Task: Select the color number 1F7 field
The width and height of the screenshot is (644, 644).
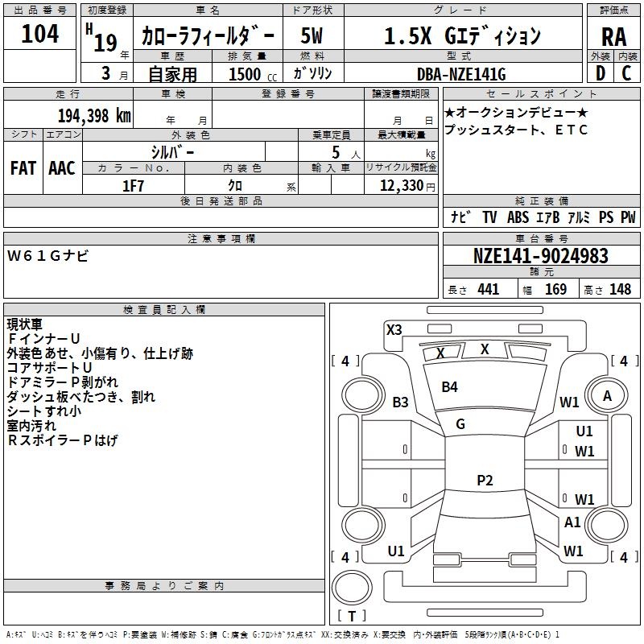Action: (134, 185)
